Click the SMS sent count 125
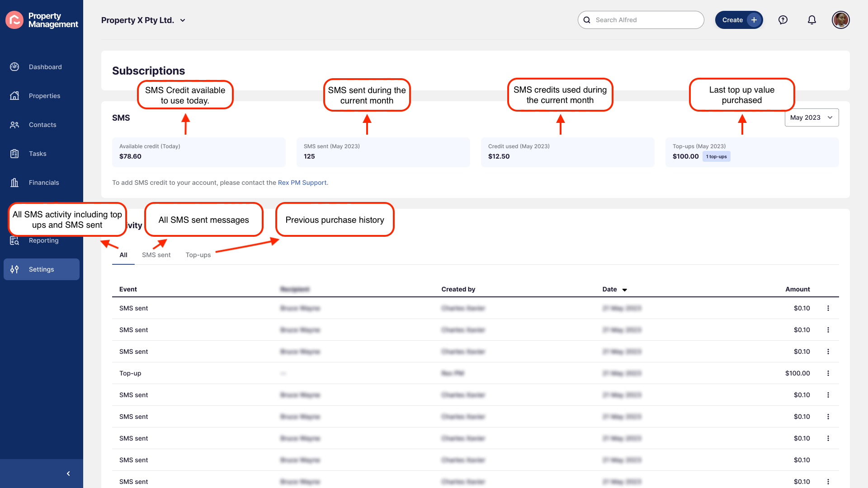Screen dimensions: 868x488 309,156
